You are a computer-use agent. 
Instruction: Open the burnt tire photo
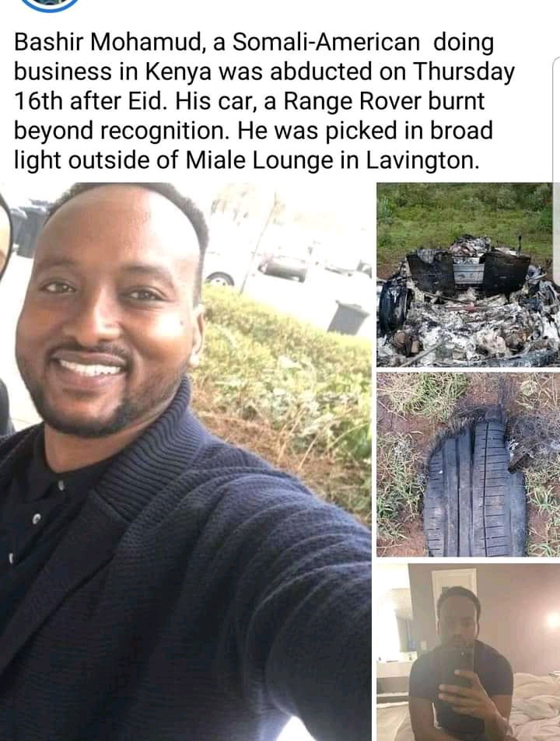click(468, 465)
